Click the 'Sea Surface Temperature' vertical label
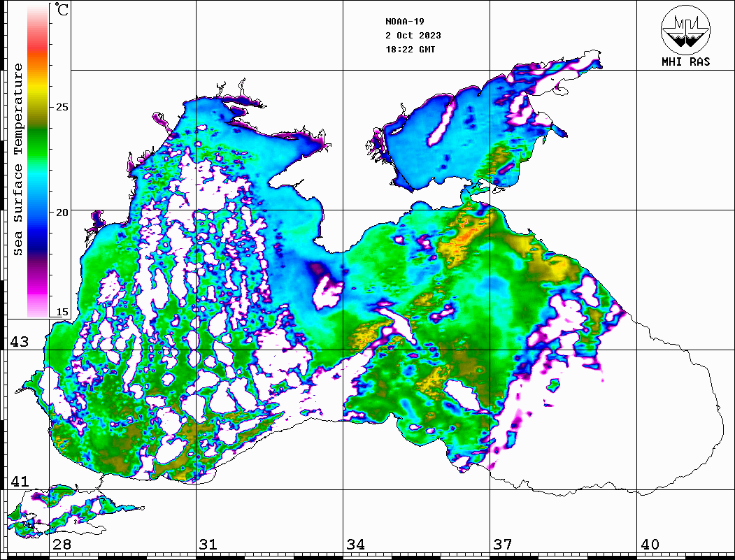This screenshot has width=735, height=560. click(17, 159)
